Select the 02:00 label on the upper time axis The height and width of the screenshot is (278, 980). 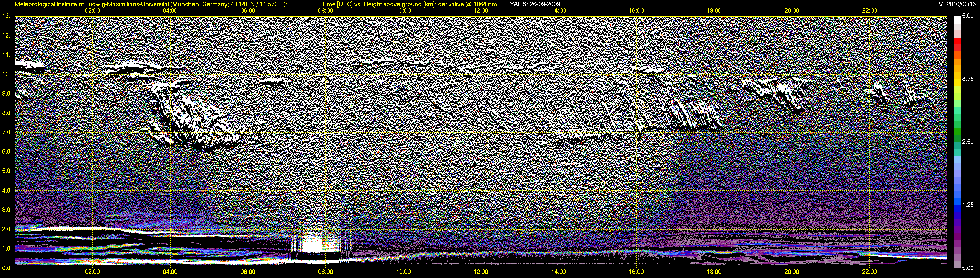click(92, 11)
